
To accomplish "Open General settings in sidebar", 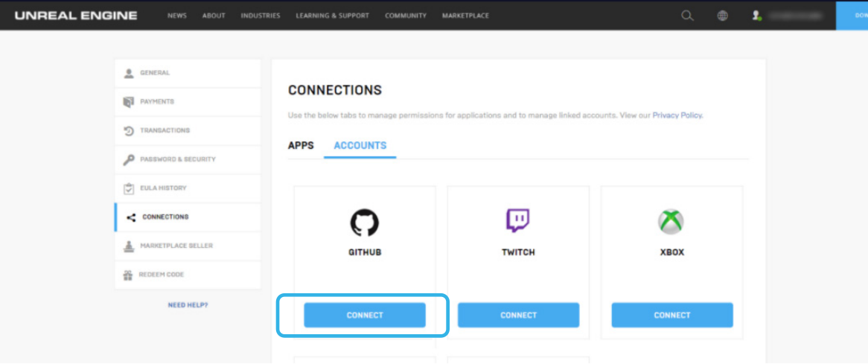I will 155,73.
